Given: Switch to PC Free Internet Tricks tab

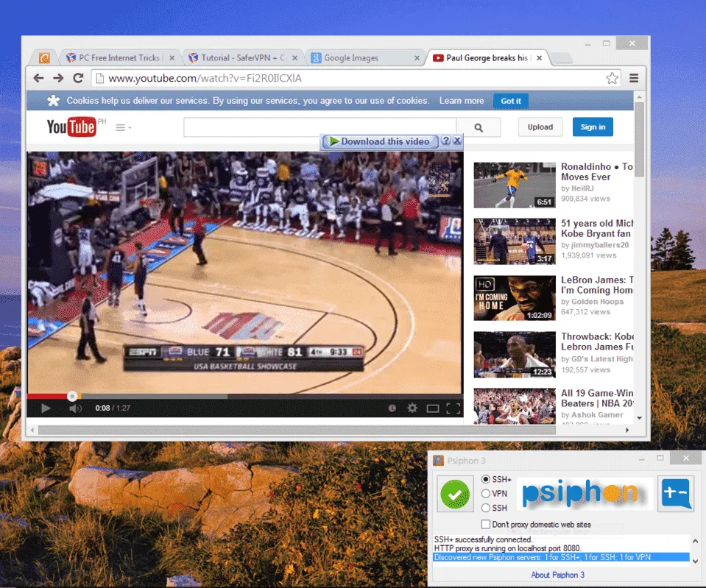Looking at the screenshot, I should coord(119,57).
